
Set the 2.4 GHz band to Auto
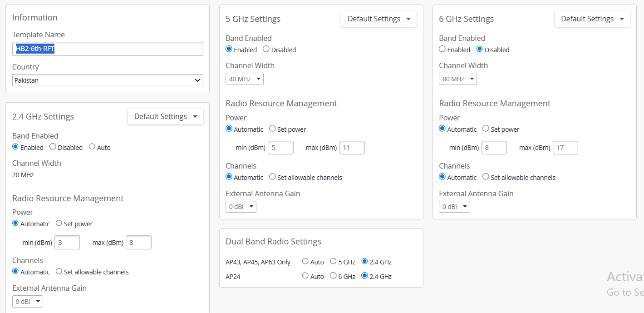click(x=92, y=147)
